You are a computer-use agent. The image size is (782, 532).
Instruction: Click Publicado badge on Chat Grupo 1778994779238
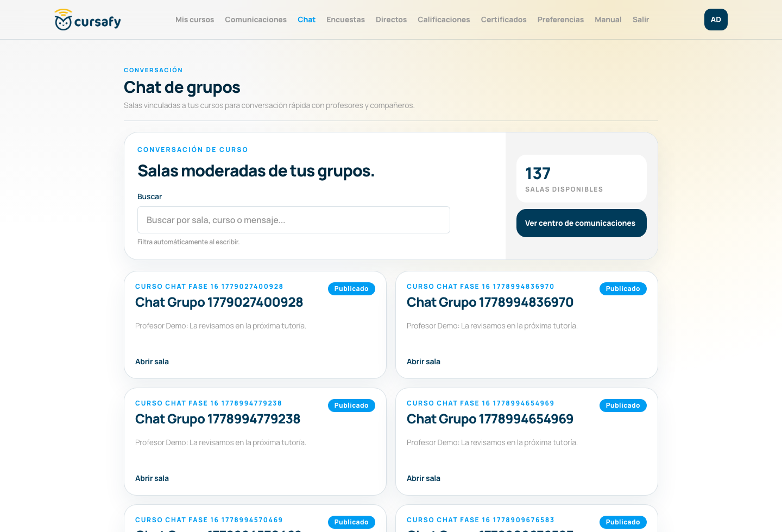pos(351,406)
